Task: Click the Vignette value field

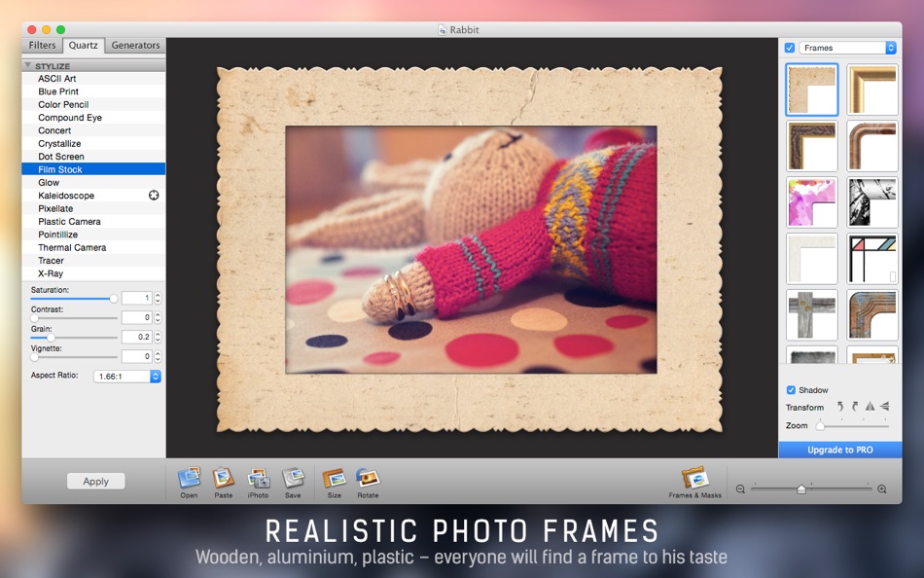Action: pos(137,356)
